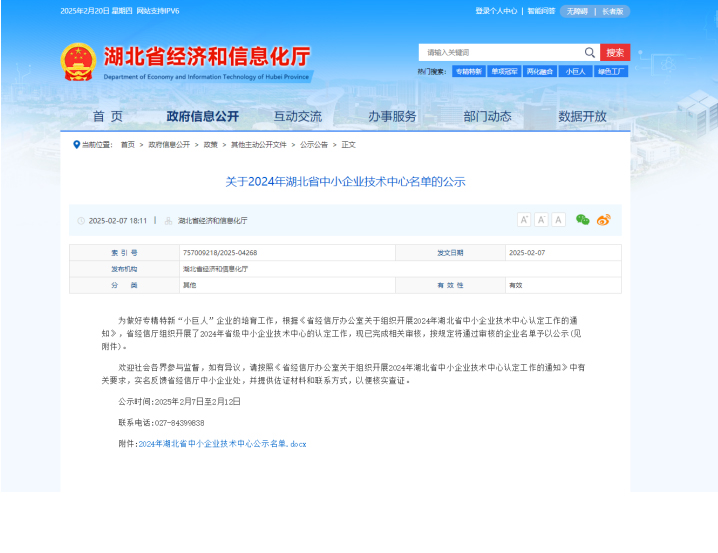718x553 pixels.
Task: Share article via Weibo icon
Action: [x=603, y=220]
